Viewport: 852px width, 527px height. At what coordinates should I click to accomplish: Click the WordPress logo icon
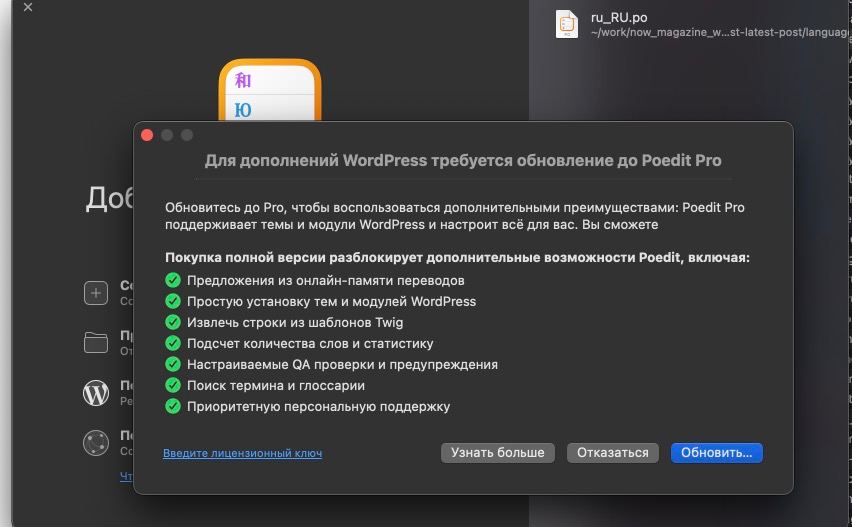96,393
